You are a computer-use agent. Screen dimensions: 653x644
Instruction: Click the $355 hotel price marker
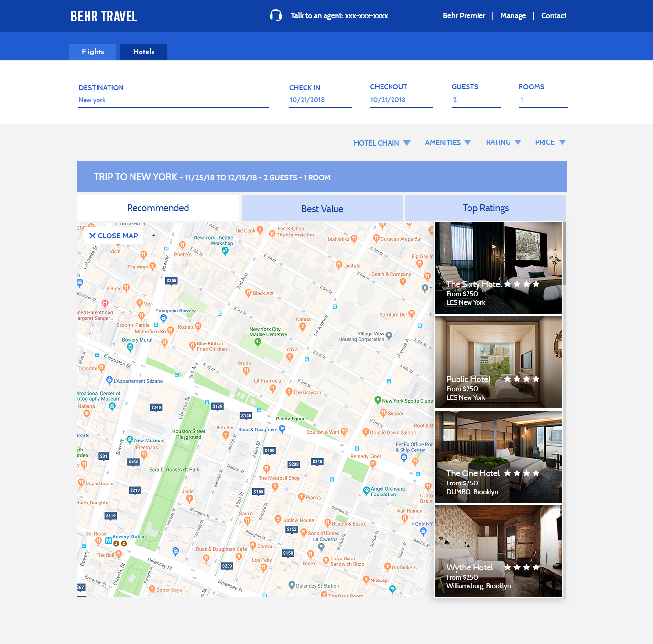[x=172, y=281]
